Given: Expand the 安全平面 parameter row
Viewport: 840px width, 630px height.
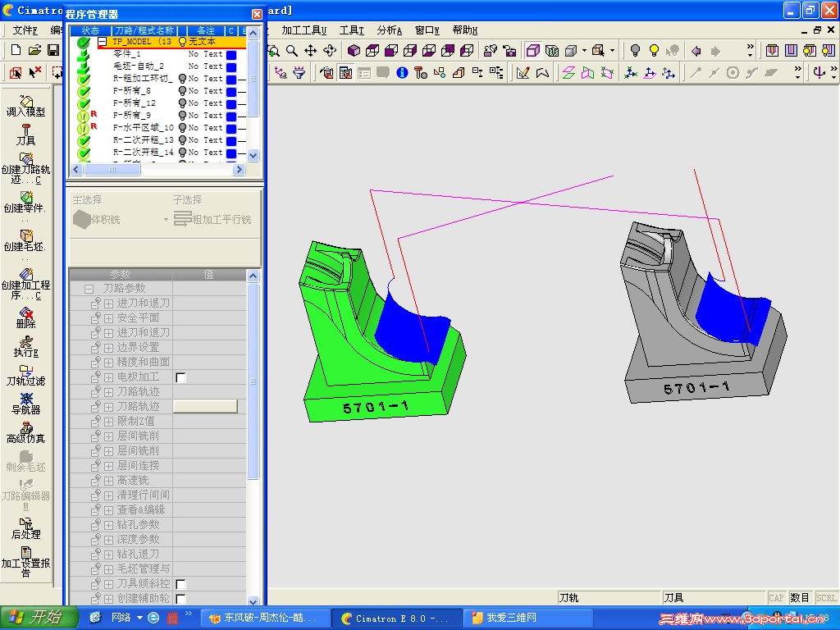Looking at the screenshot, I should click(109, 318).
